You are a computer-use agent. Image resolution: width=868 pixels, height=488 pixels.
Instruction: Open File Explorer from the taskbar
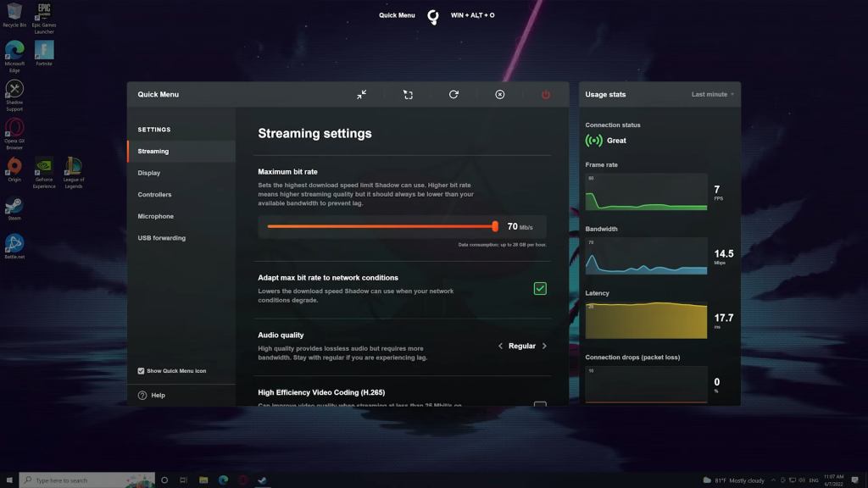pyautogui.click(x=203, y=480)
